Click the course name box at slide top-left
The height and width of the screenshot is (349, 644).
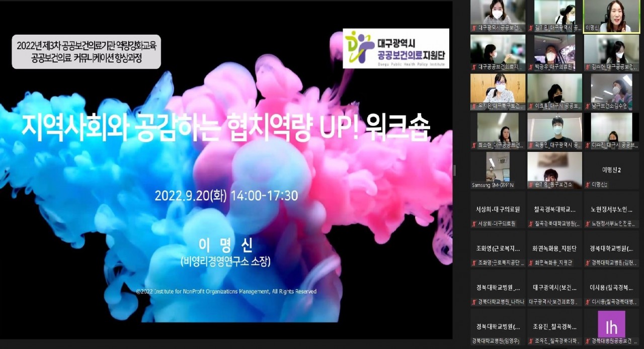(x=87, y=52)
